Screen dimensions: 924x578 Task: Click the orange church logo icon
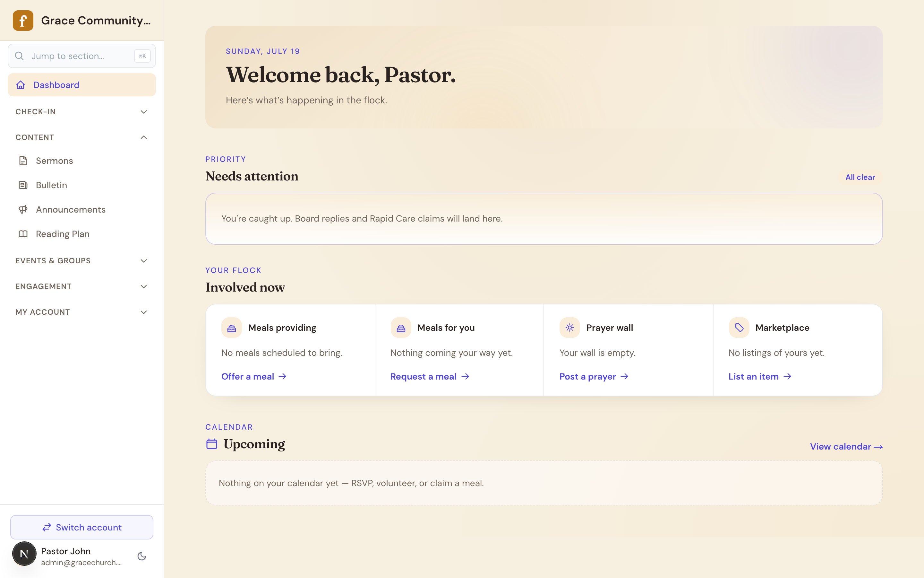point(23,21)
